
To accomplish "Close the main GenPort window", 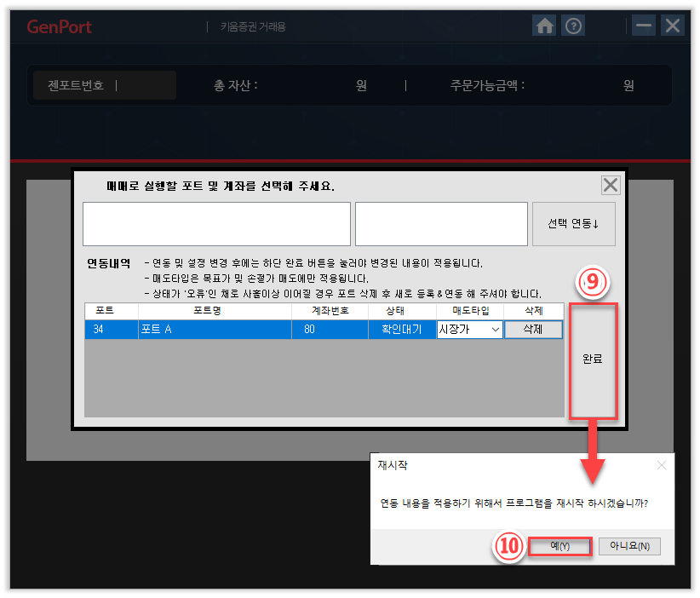I will (673, 26).
